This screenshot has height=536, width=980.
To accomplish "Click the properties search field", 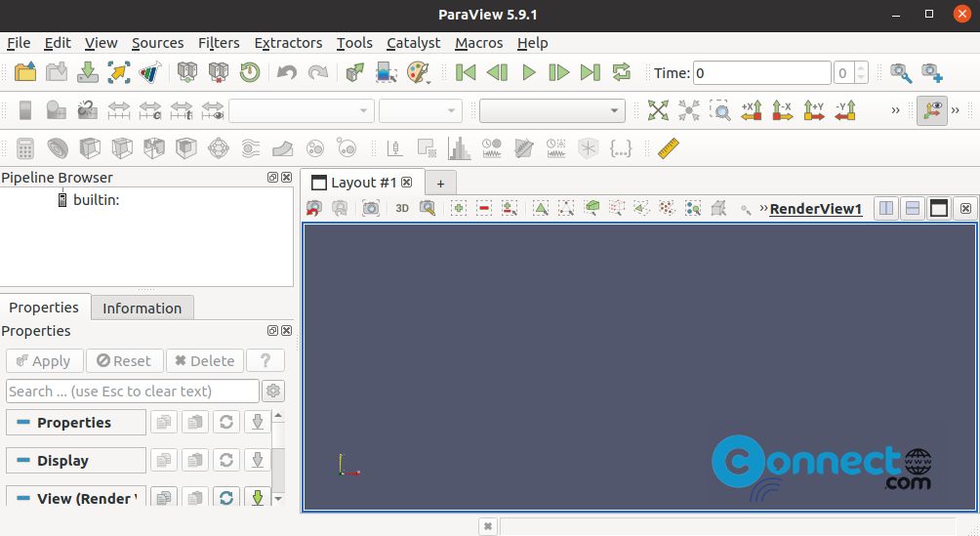I will [132, 391].
